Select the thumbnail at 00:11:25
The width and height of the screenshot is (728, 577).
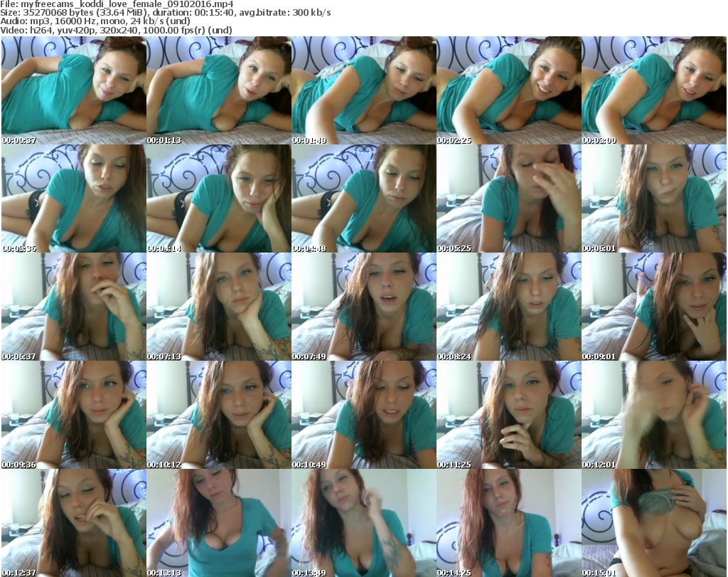click(x=508, y=415)
